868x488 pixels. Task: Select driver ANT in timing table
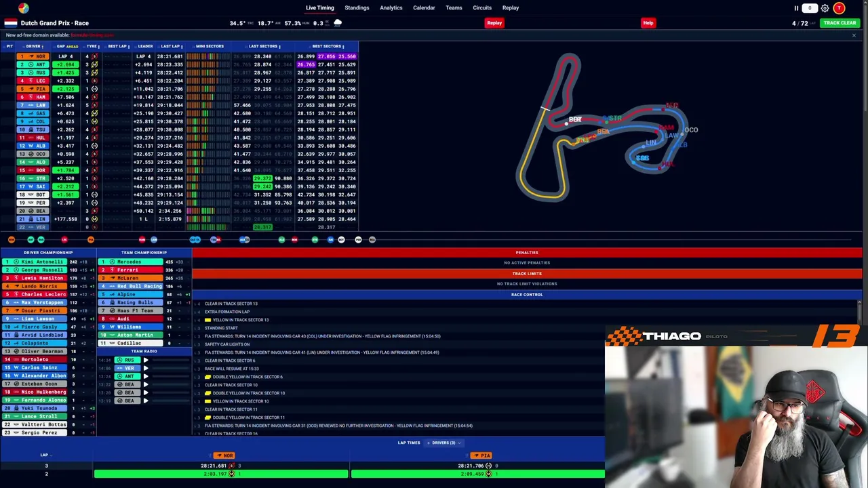[x=33, y=64]
